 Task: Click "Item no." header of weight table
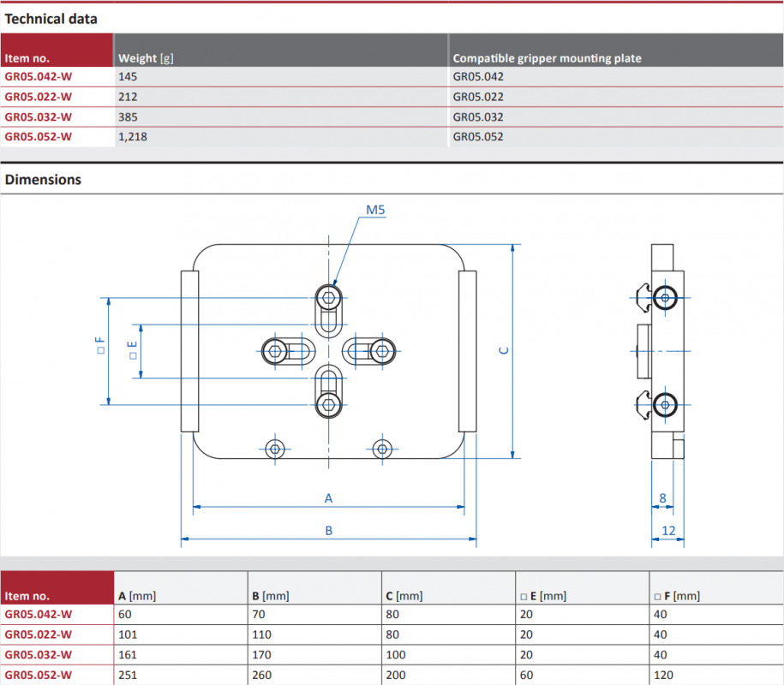click(x=27, y=58)
